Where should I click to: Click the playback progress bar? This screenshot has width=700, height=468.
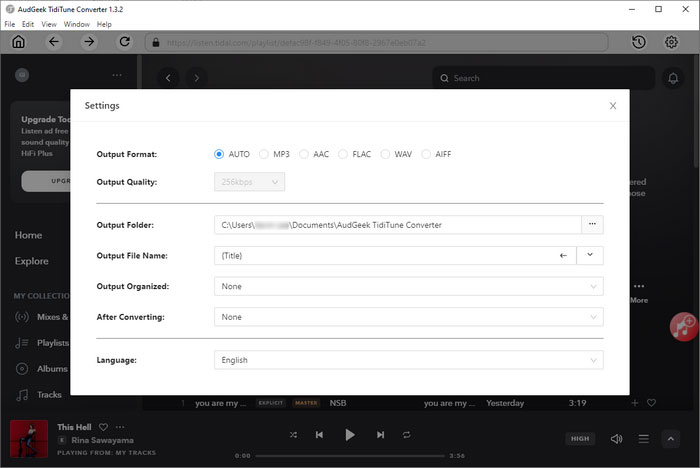[350, 456]
